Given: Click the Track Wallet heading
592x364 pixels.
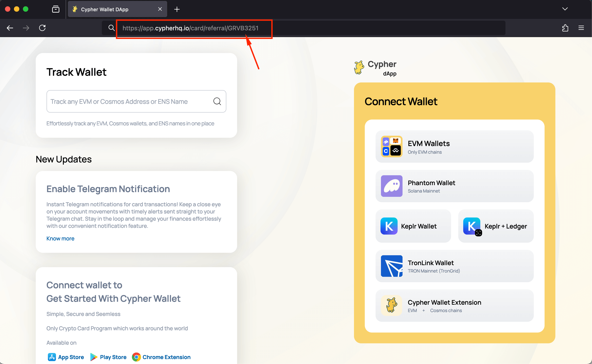Looking at the screenshot, I should [76, 72].
